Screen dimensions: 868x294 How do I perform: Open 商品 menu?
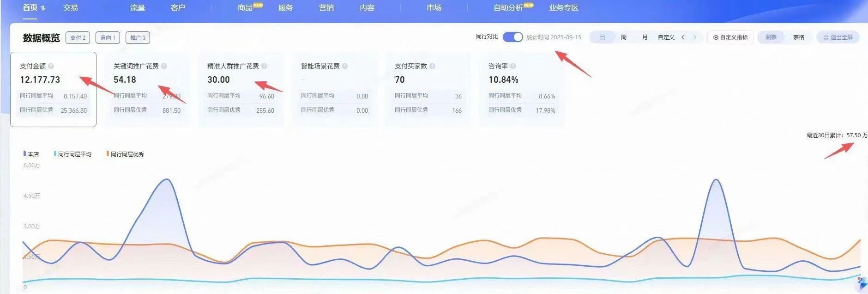245,8
